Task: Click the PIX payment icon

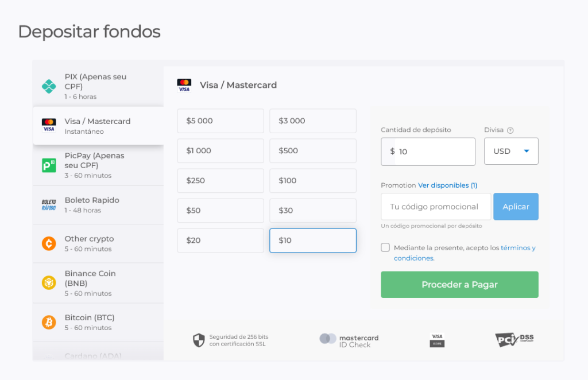Action: click(49, 86)
